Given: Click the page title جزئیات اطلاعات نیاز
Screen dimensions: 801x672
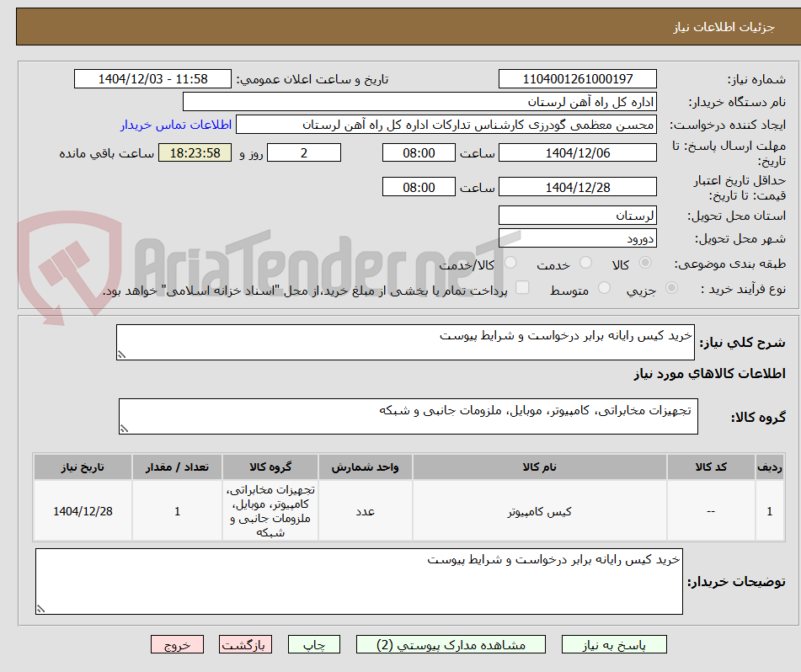Looking at the screenshot, I should click(x=724, y=27).
